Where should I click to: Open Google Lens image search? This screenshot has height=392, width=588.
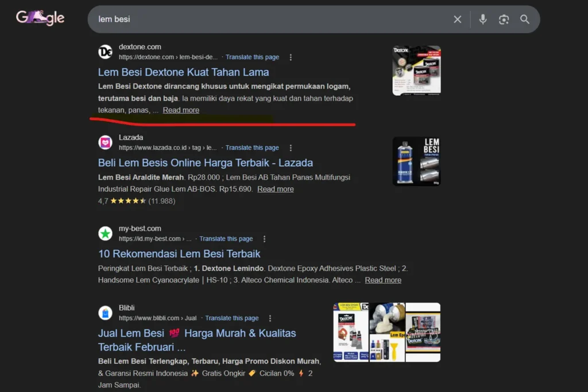click(504, 20)
